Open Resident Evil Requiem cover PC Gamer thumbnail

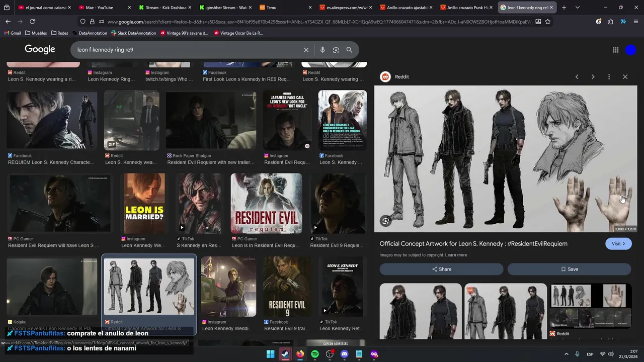(x=266, y=203)
